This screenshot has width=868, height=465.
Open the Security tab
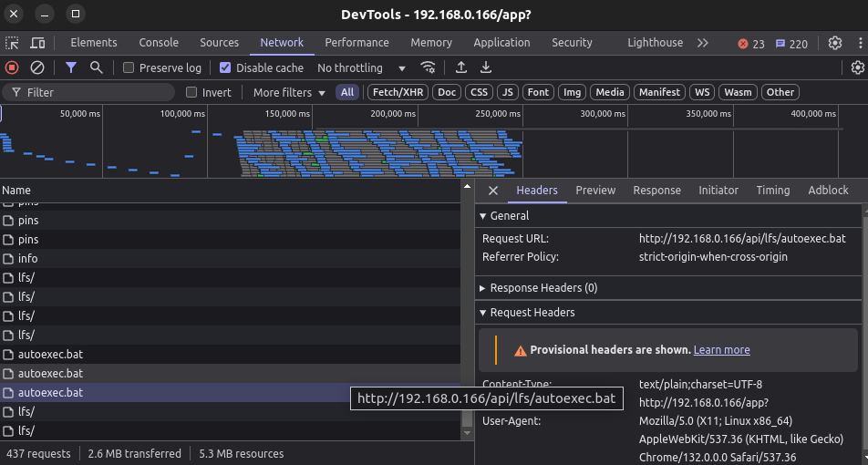tap(572, 43)
